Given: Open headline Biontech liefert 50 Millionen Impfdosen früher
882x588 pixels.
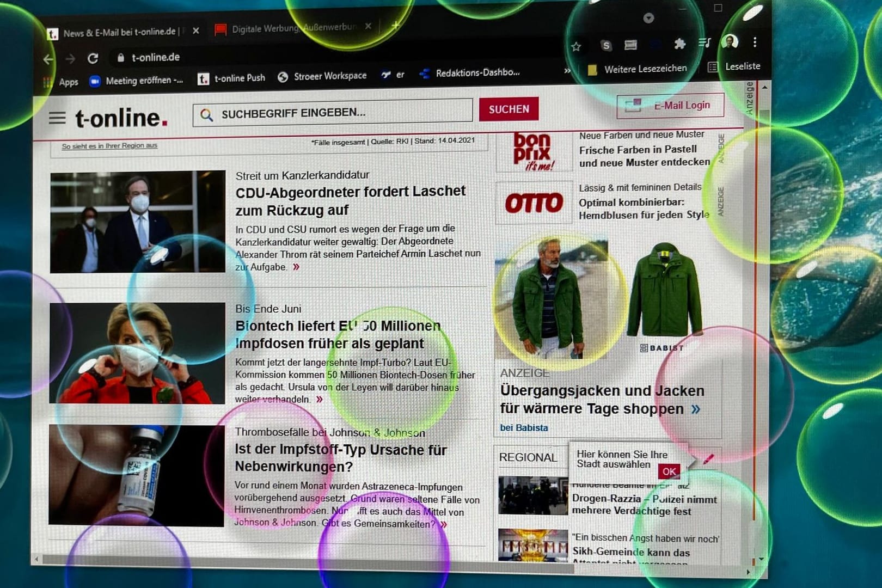Looking at the screenshot, I should click(x=338, y=334).
